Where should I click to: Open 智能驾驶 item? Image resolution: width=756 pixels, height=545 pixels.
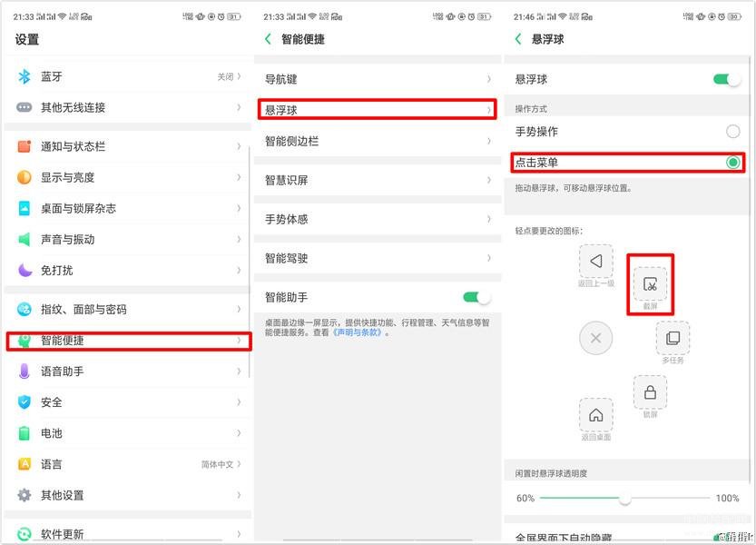(x=378, y=258)
